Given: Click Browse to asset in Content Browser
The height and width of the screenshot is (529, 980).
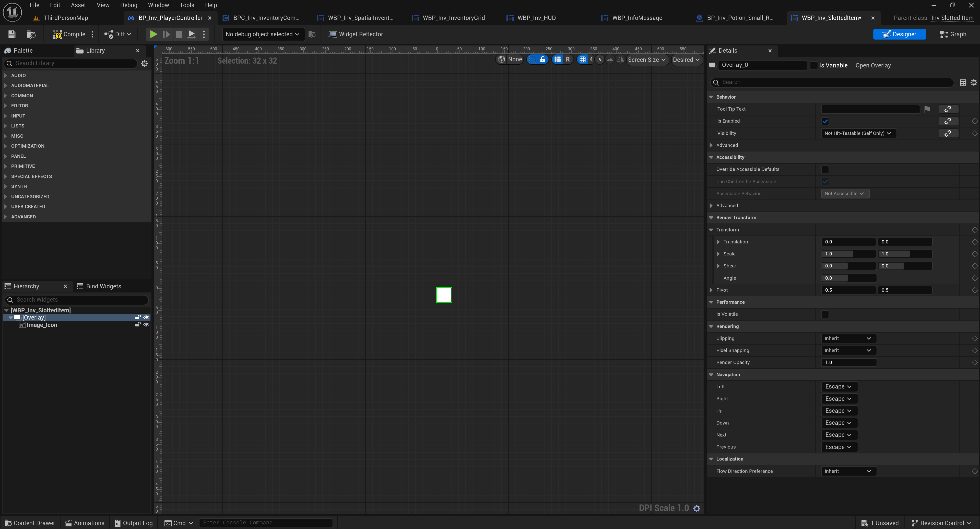Looking at the screenshot, I should tap(31, 34).
